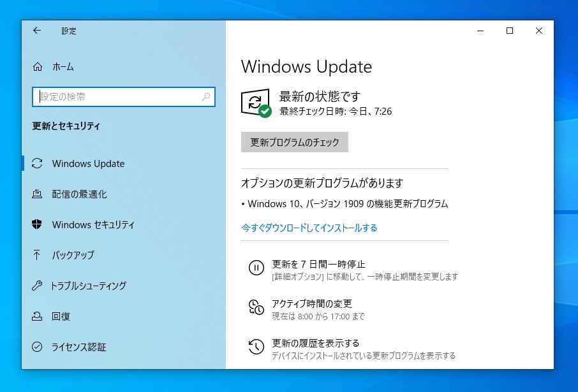Viewport: 578px width, 392px height.
Task: Click the 配信の最適化 icon
Action: pos(37,194)
